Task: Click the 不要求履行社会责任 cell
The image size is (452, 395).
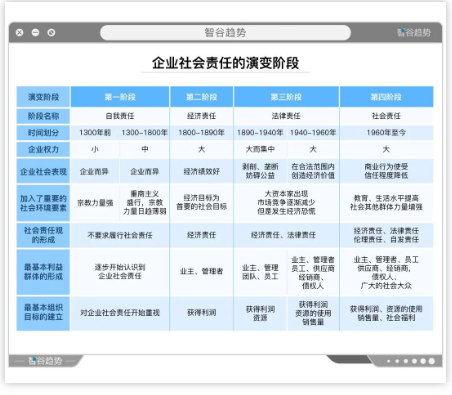Action: pyautogui.click(x=120, y=235)
